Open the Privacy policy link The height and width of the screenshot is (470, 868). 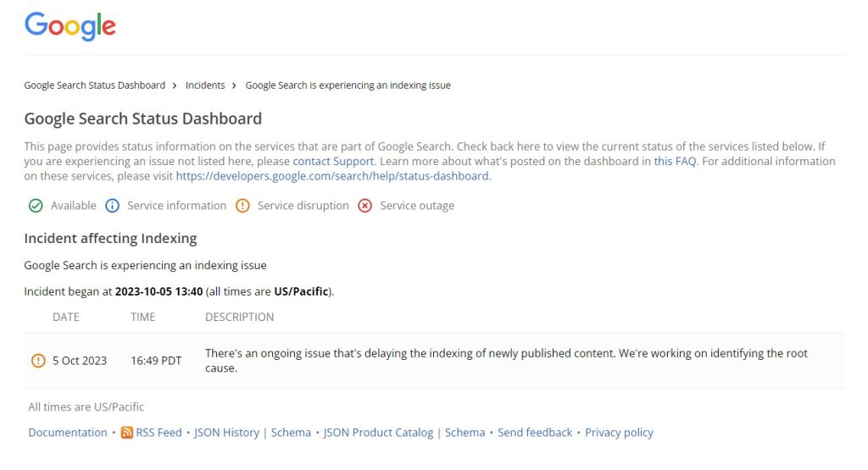(x=619, y=433)
